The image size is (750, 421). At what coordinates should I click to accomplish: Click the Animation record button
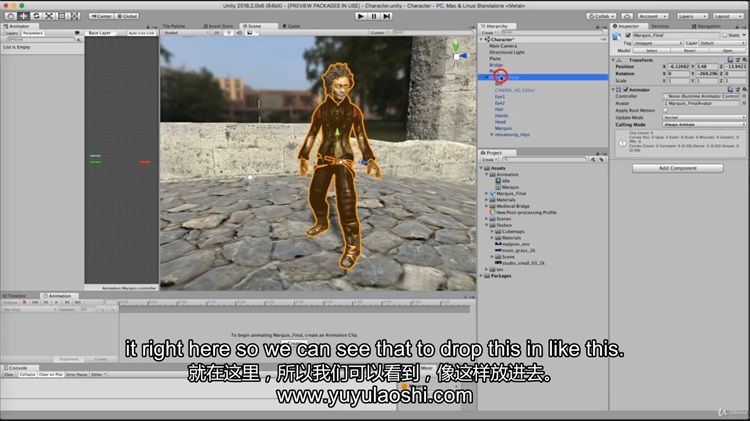(x=24, y=302)
